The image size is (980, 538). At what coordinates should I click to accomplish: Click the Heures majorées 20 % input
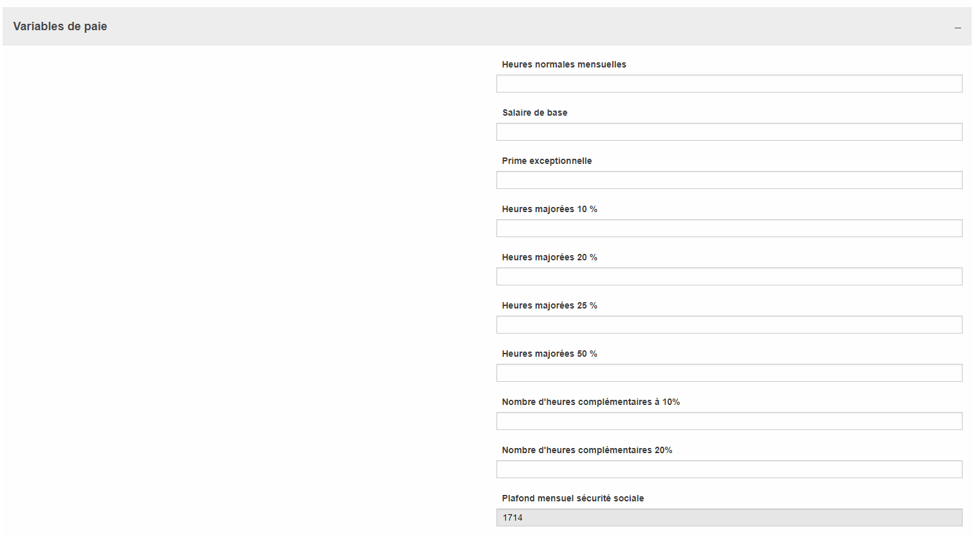tap(729, 276)
